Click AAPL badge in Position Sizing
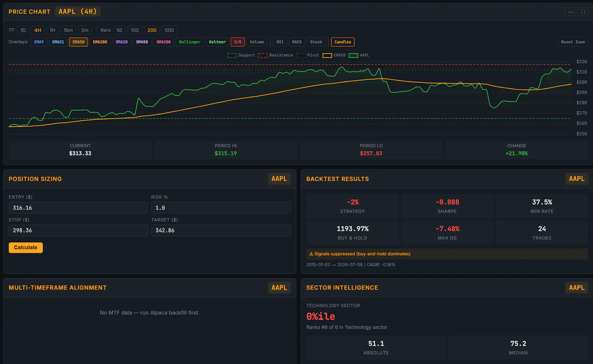 point(279,179)
